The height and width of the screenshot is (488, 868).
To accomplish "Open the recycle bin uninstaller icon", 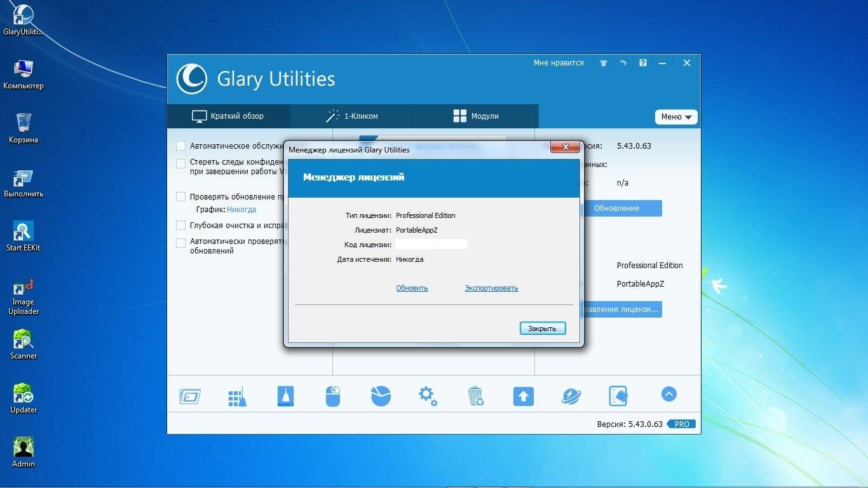I will (x=475, y=396).
